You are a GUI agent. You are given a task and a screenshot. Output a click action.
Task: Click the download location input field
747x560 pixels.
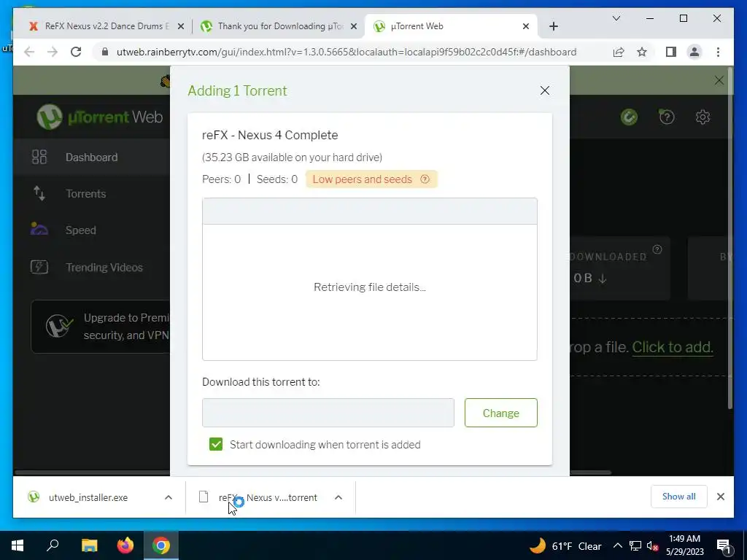coord(328,413)
